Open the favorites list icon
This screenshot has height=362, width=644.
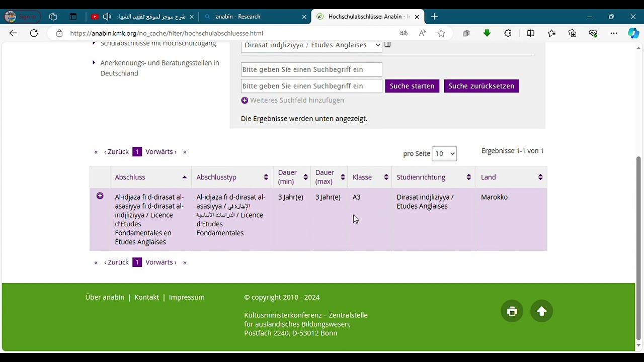click(551, 33)
